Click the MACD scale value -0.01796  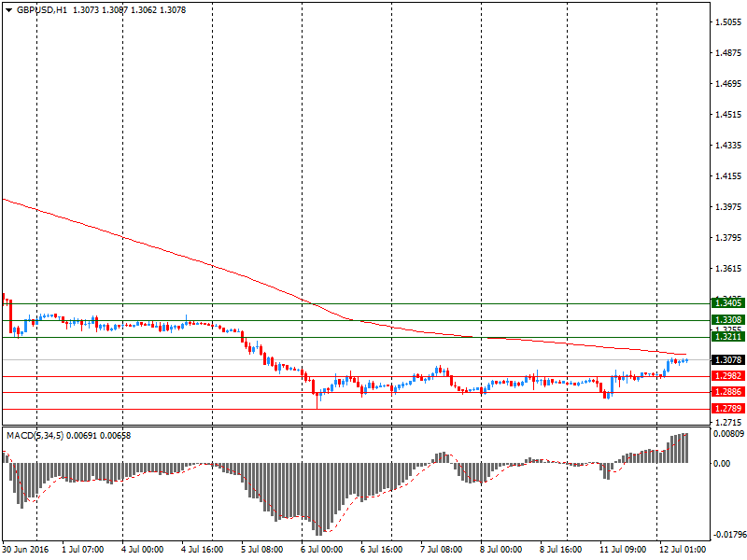(729, 535)
